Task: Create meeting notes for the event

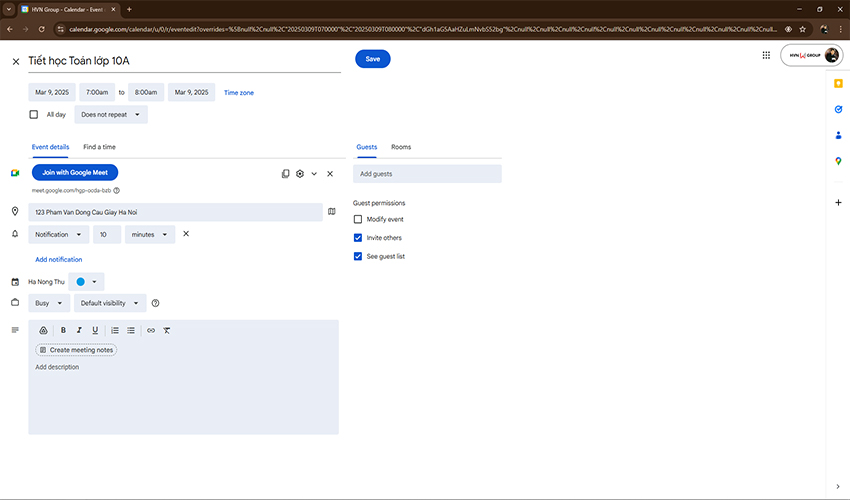Action: pyautogui.click(x=76, y=350)
